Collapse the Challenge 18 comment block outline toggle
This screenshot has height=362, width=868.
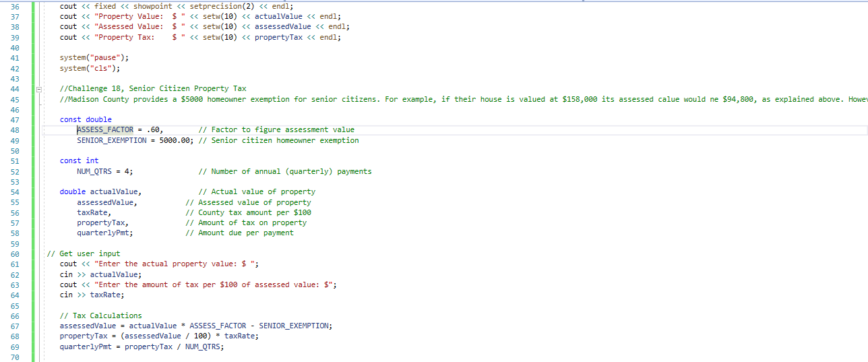pyautogui.click(x=39, y=88)
